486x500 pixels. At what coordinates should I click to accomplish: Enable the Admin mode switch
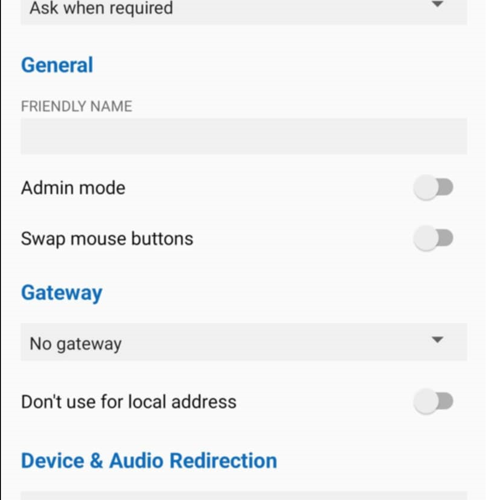click(433, 187)
